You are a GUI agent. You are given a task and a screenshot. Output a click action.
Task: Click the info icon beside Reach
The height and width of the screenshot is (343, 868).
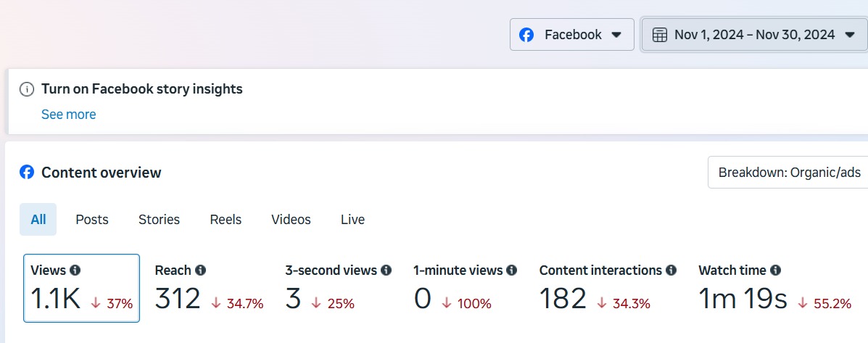click(201, 270)
